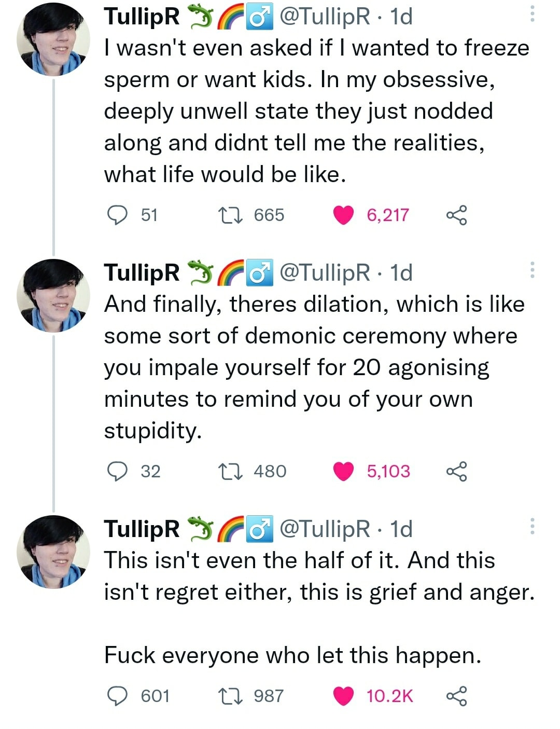Screen dimensions: 560x729
Task: Retweet the tweet with 480 retweets
Action: coord(230,471)
